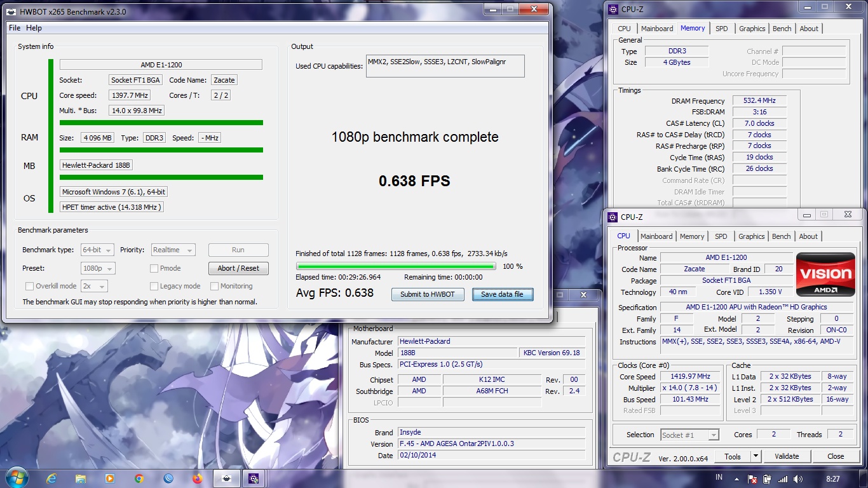The height and width of the screenshot is (488, 868).
Task: Open the network signal tray icon
Action: pyautogui.click(x=783, y=478)
